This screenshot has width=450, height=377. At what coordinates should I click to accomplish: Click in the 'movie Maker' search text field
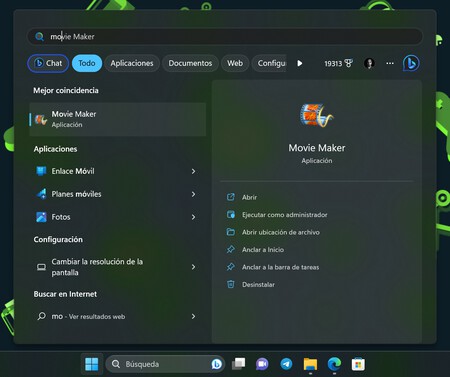click(x=225, y=36)
